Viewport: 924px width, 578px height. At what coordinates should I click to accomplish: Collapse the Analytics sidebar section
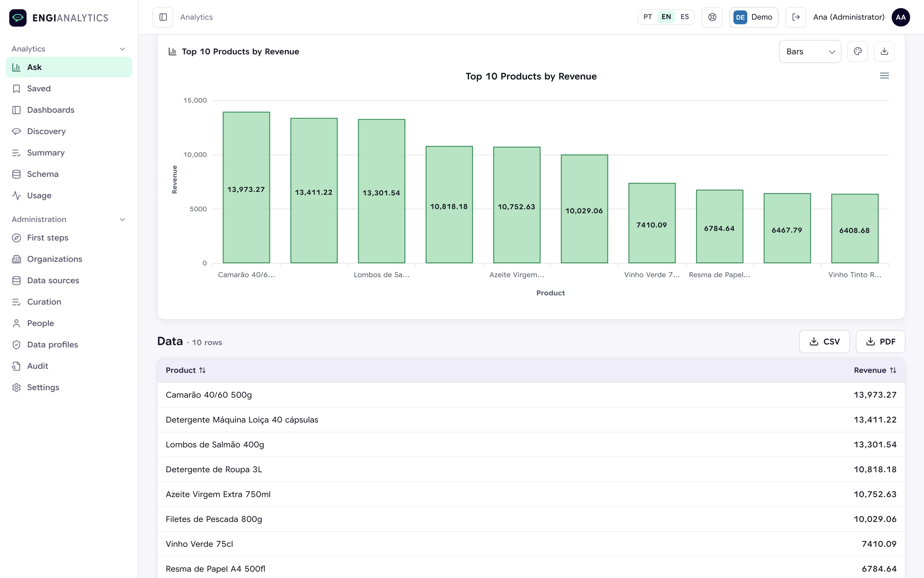pyautogui.click(x=69, y=49)
